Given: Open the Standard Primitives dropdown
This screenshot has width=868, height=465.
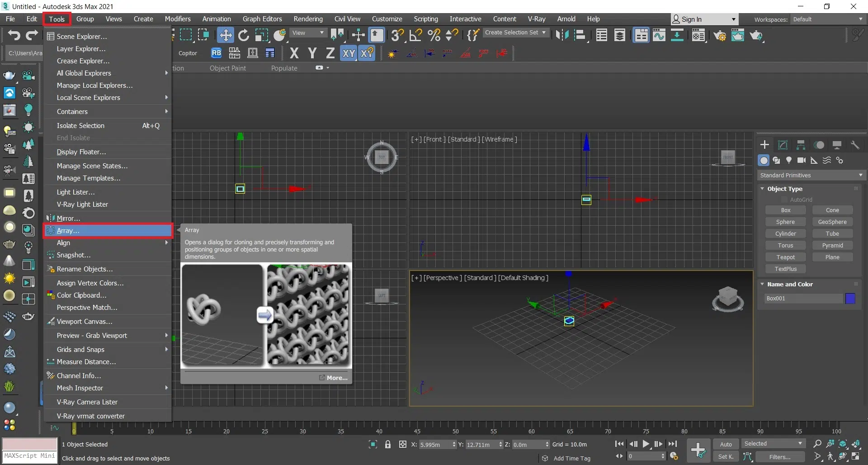Looking at the screenshot, I should point(811,176).
